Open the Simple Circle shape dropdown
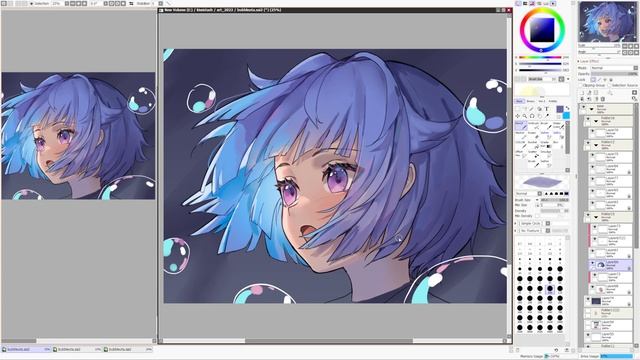The width and height of the screenshot is (640, 360). pos(531,223)
